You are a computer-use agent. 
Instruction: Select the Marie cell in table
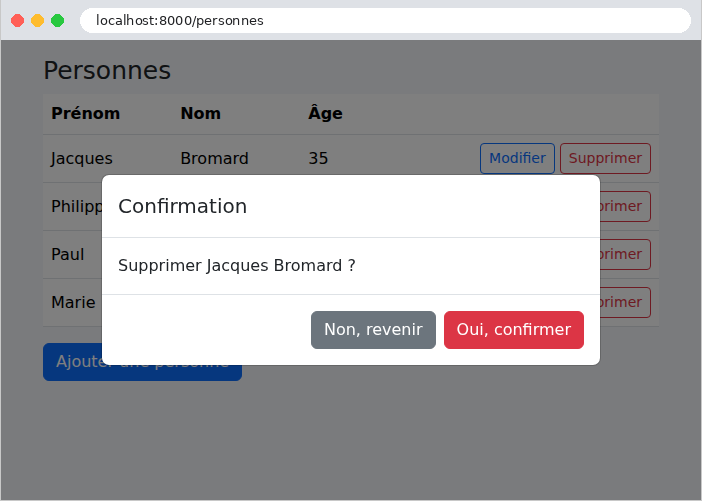(73, 302)
